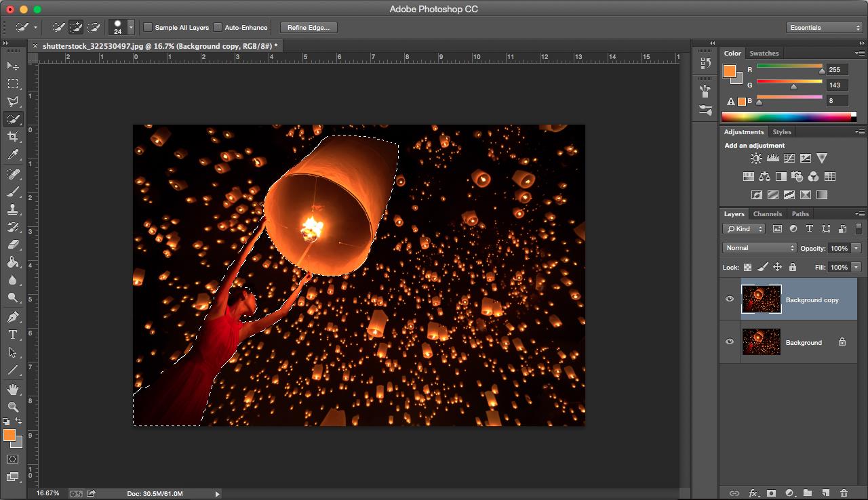Open the Normal blend mode dropdown
This screenshot has width=868, height=500.
[x=759, y=248]
